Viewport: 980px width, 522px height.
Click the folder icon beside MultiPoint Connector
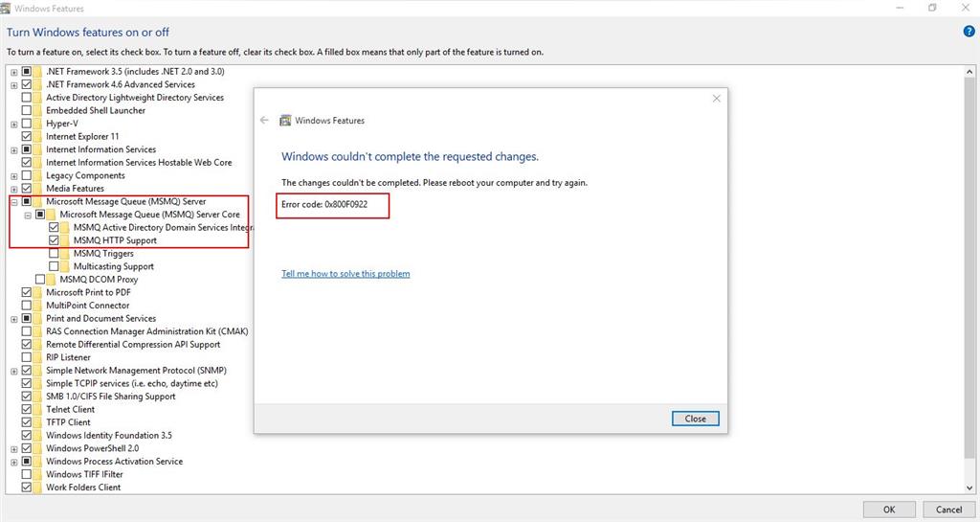click(x=38, y=306)
